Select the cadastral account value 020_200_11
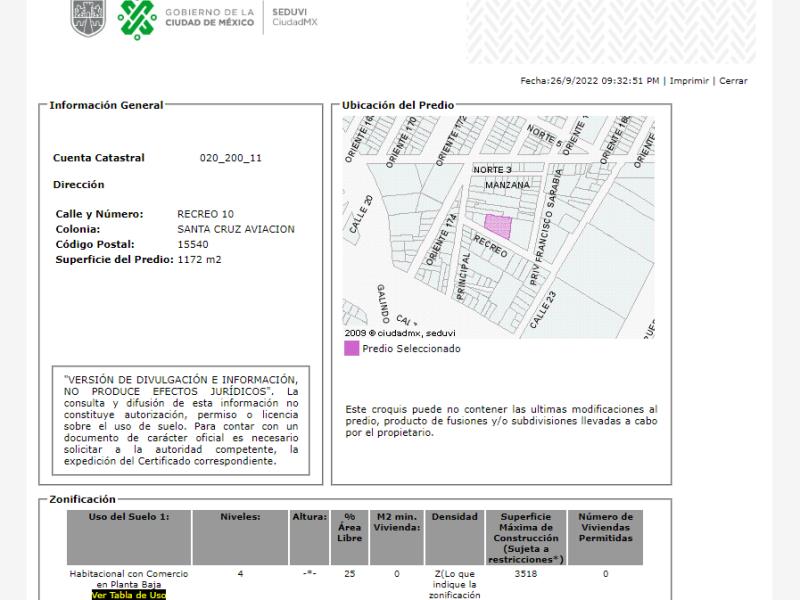The image size is (800, 600). pos(231,158)
